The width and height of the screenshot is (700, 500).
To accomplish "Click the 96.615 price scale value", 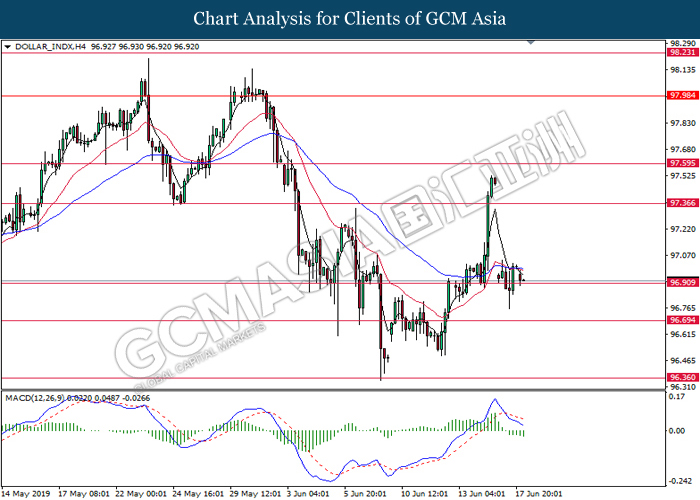I will (683, 334).
